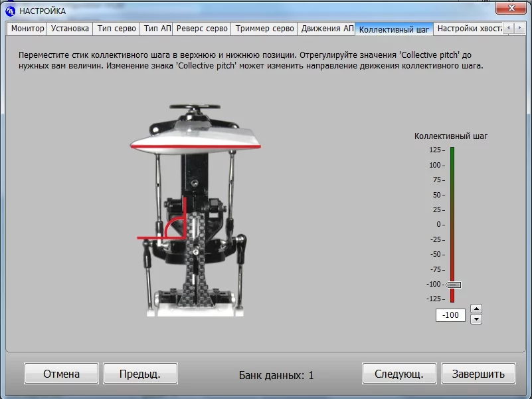The image size is (532, 399).
Task: Open the Монитор tab
Action: (x=27, y=29)
